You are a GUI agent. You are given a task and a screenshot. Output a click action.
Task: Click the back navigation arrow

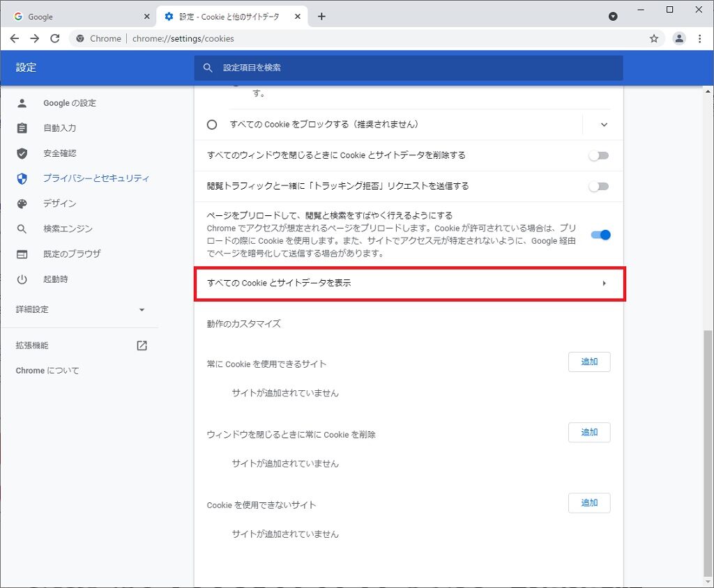pyautogui.click(x=15, y=38)
